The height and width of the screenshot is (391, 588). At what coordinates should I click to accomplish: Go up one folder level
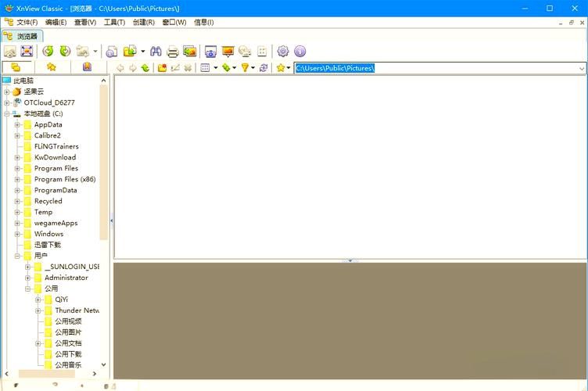pos(145,68)
